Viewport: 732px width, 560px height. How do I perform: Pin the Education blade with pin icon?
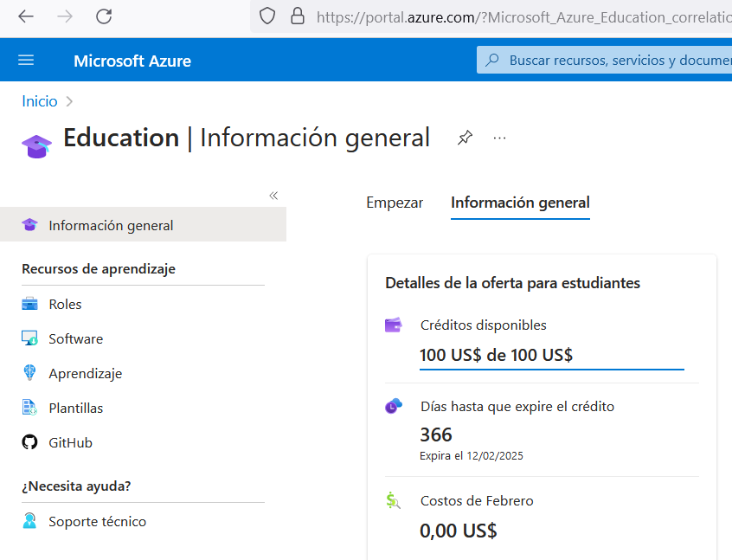point(465,138)
